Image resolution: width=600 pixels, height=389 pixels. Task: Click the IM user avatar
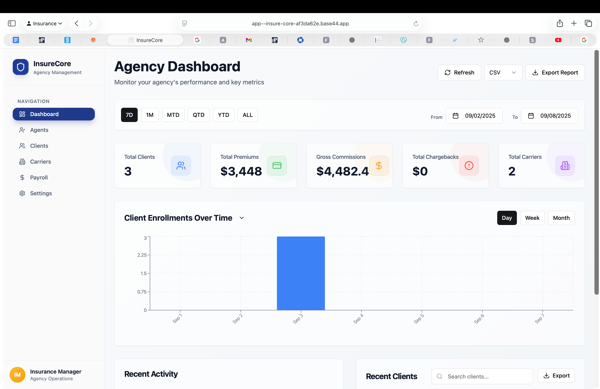tap(17, 375)
